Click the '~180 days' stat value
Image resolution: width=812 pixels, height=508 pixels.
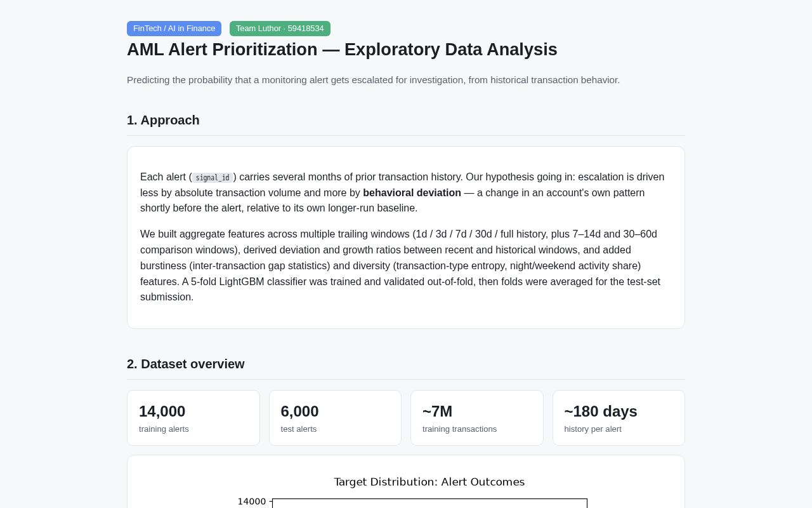pos(601,411)
